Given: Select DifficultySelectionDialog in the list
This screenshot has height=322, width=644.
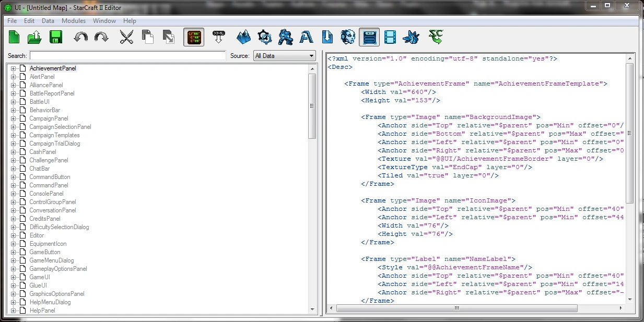Looking at the screenshot, I should 59,227.
